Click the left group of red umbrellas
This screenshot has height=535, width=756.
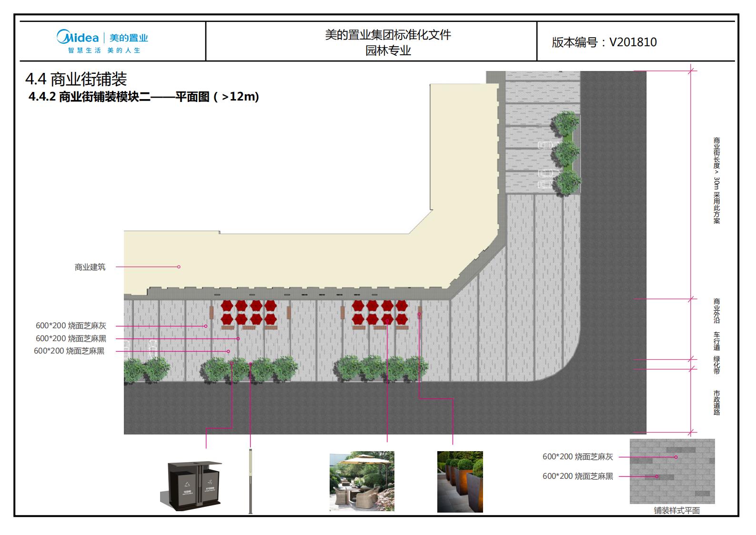pos(249,313)
